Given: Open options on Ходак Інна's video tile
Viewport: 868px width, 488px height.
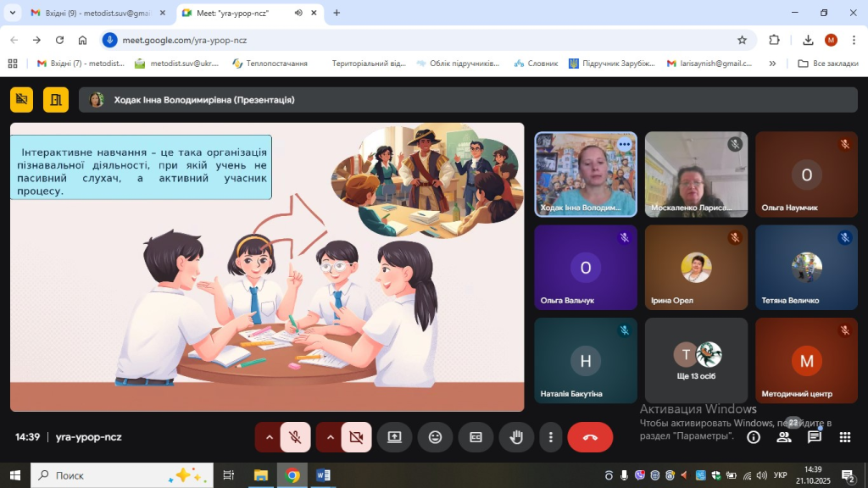Looking at the screenshot, I should click(625, 144).
